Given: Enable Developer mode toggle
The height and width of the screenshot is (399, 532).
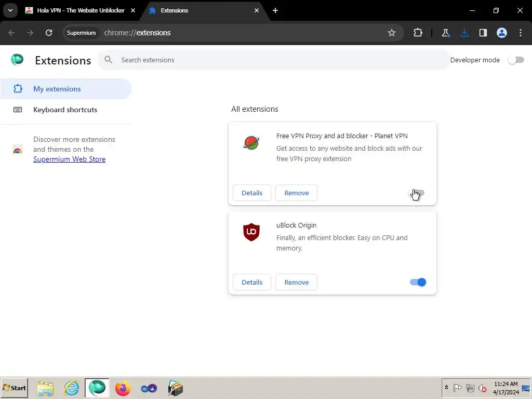Looking at the screenshot, I should [516, 60].
